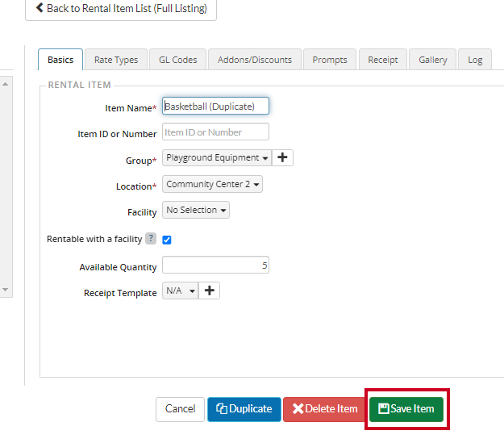Click the red Delete Item button

click(x=325, y=409)
